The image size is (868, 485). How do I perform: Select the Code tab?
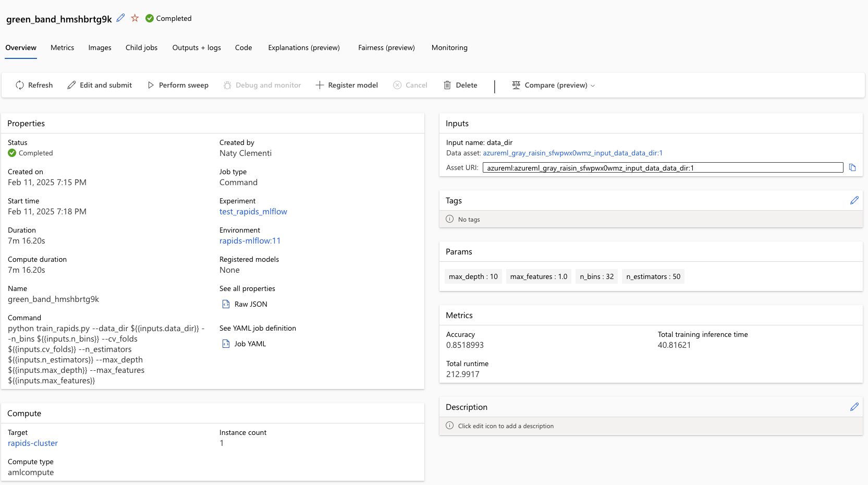click(x=243, y=47)
